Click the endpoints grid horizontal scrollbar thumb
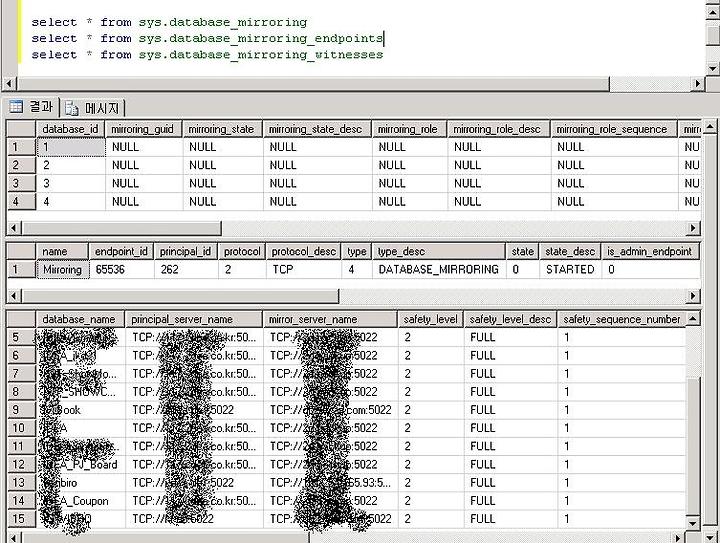 (x=180, y=296)
